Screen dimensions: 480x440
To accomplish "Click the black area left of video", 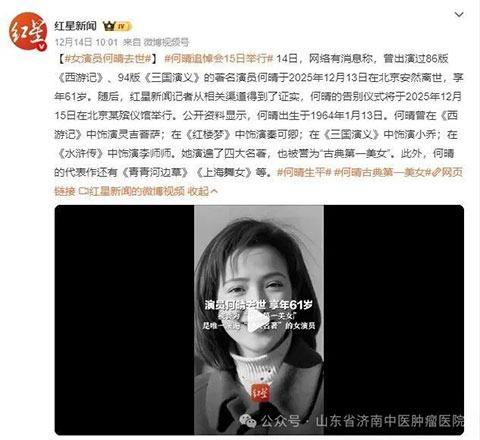I will tap(124, 320).
